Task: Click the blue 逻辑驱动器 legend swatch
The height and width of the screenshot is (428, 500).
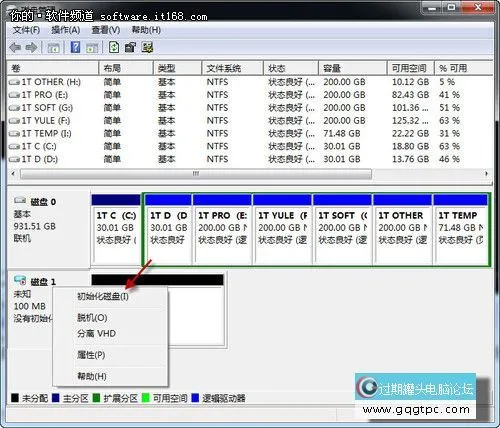Action: pyautogui.click(x=195, y=398)
